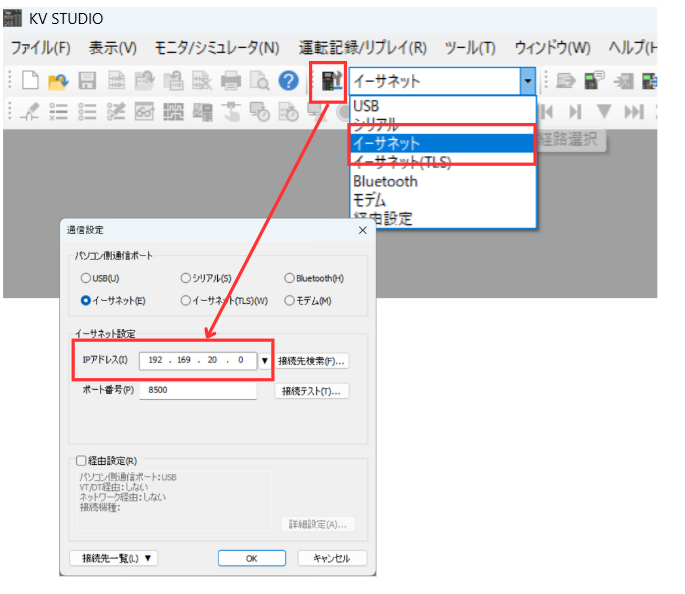Enable the 経由設定(R) checkbox
This screenshot has width=685, height=594.
coord(81,461)
